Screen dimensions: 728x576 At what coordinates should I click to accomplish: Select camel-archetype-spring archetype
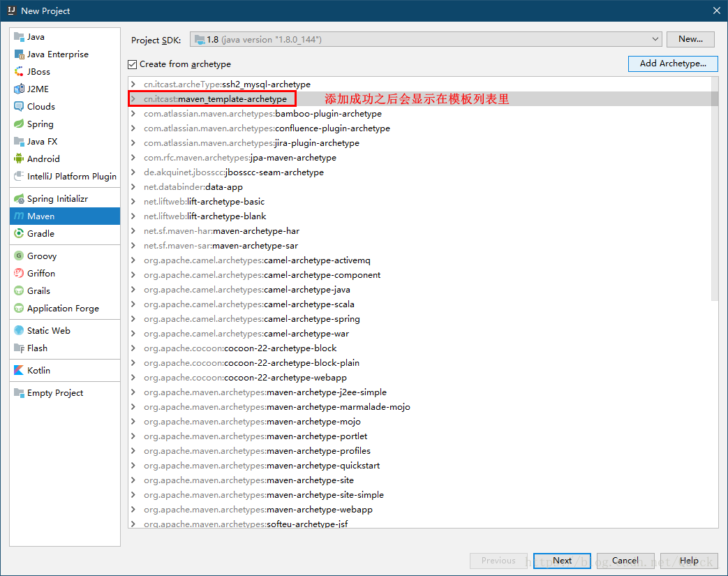[x=419, y=318]
